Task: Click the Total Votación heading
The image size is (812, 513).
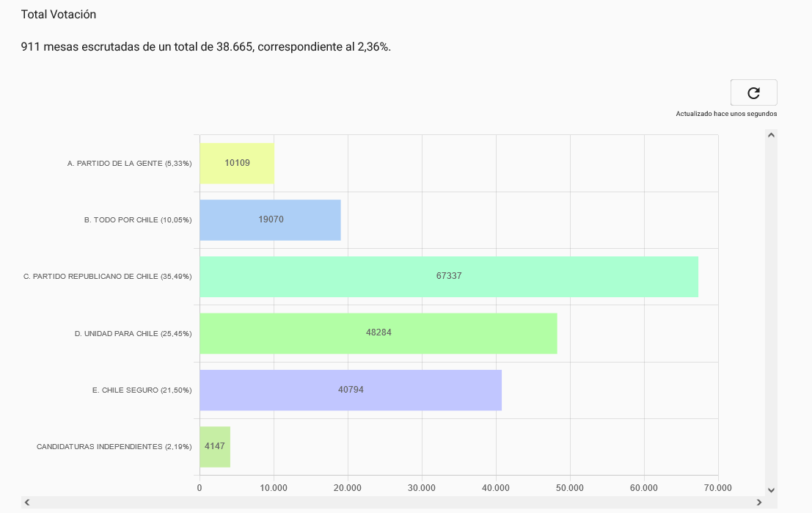Action: [x=59, y=15]
